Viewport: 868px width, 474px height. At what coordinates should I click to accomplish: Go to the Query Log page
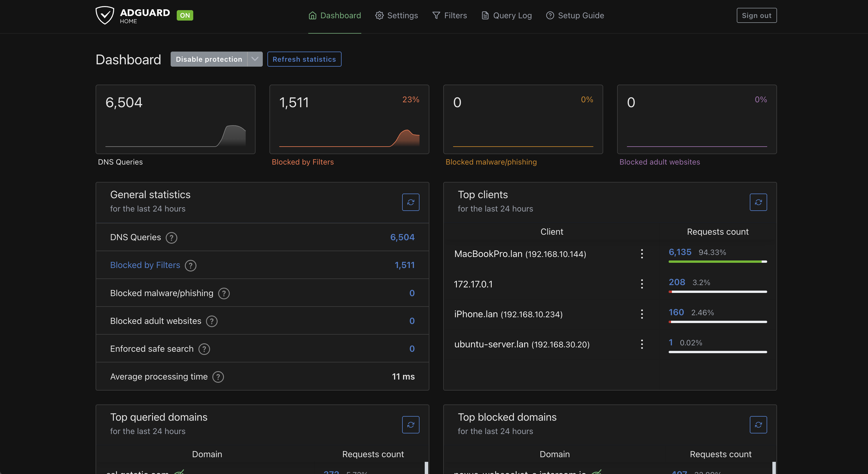pos(506,15)
